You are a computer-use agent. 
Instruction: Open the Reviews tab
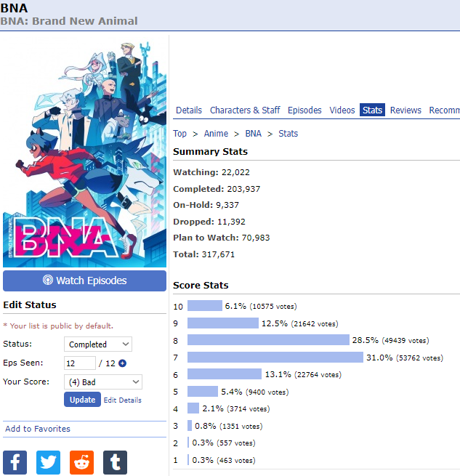[405, 110]
